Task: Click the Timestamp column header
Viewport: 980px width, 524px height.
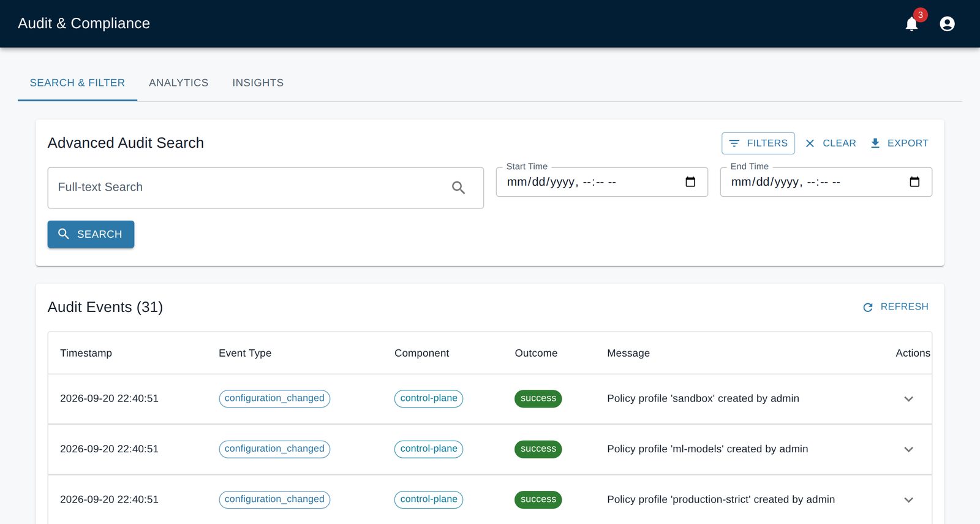Action: [x=86, y=353]
